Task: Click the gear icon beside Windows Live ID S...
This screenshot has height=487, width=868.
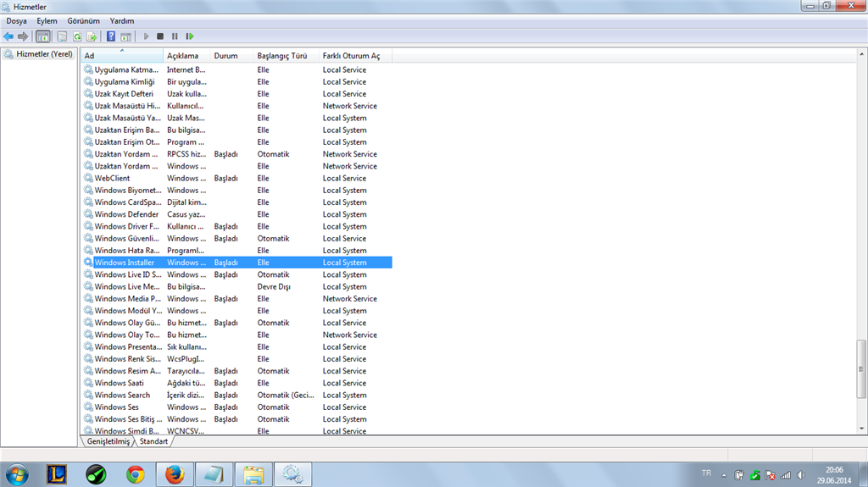Action: point(88,274)
